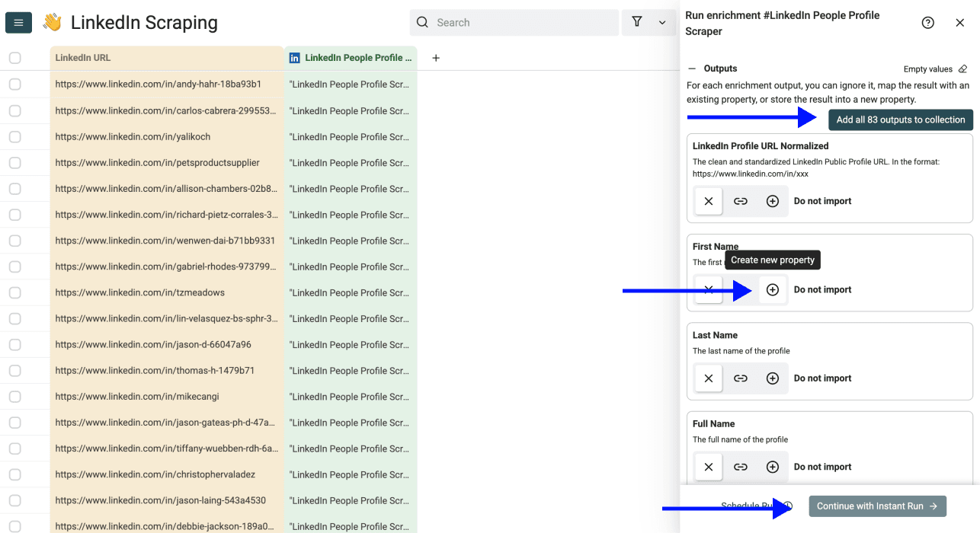Check the row checkbox next to yalikoch profile
980x533 pixels.
[x=14, y=136]
